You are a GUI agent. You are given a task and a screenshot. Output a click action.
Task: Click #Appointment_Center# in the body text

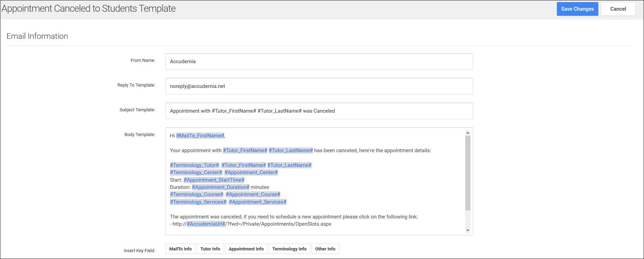[251, 172]
